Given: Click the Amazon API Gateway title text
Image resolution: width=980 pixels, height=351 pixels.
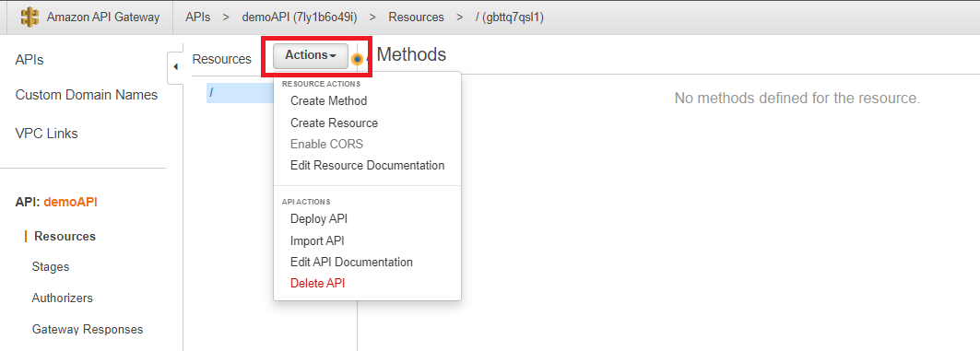Looking at the screenshot, I should pos(103,18).
